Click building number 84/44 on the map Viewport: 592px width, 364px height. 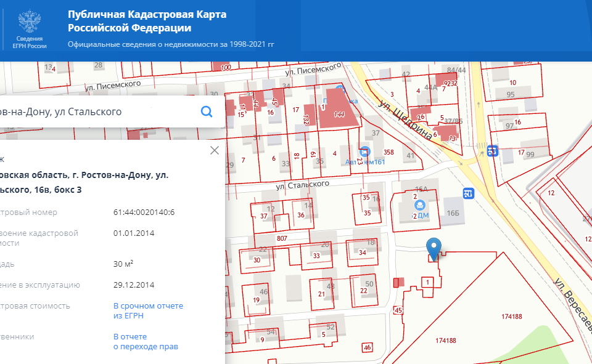coord(456,70)
